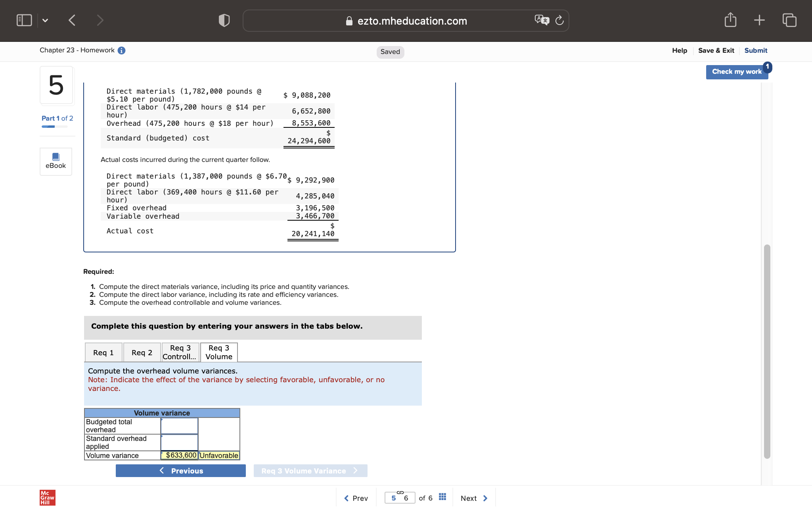Click the info icon next to Chapter 23 Homework
The image size is (812, 508).
pyautogui.click(x=121, y=50)
